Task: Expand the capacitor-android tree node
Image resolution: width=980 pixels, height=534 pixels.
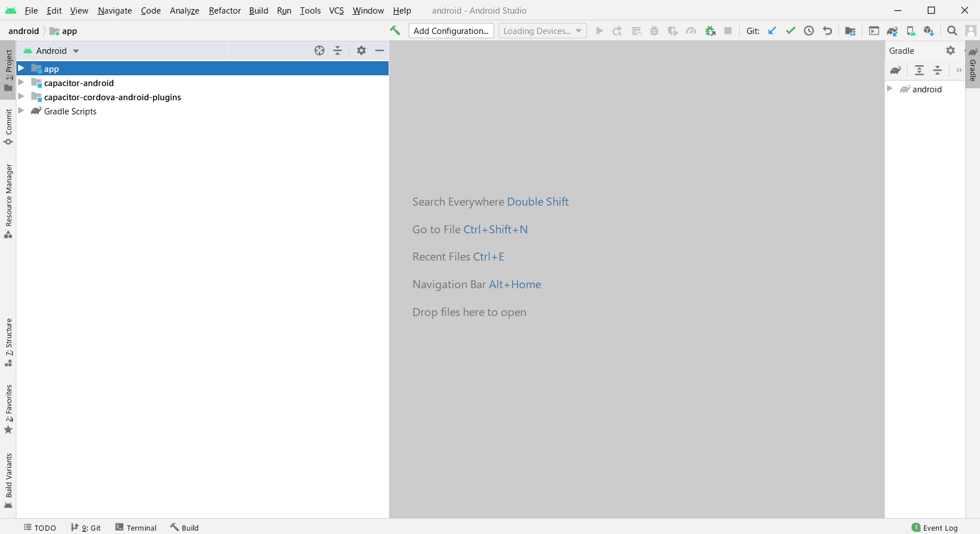Action: (21, 83)
